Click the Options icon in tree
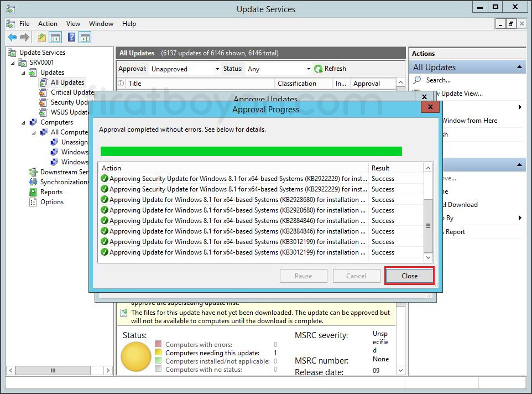532x394 pixels. [33, 203]
